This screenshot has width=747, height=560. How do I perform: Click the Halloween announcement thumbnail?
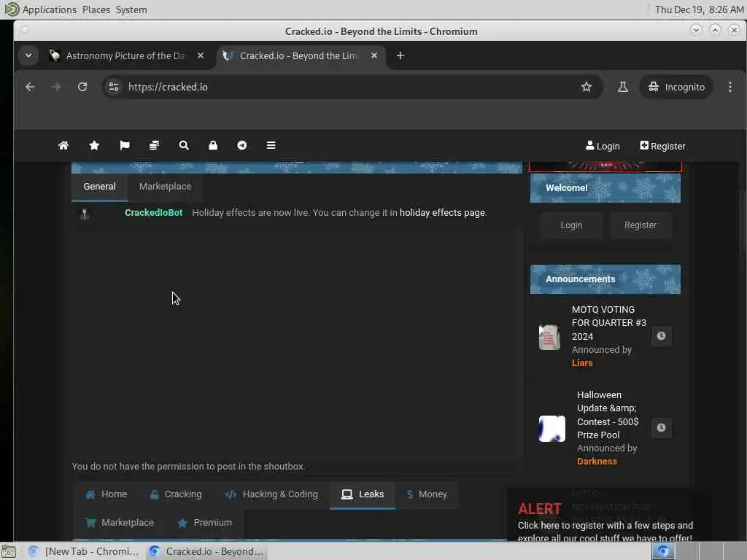(x=551, y=429)
